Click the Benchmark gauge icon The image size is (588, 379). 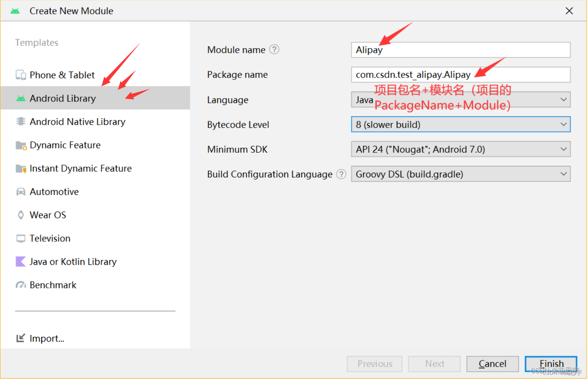point(21,285)
